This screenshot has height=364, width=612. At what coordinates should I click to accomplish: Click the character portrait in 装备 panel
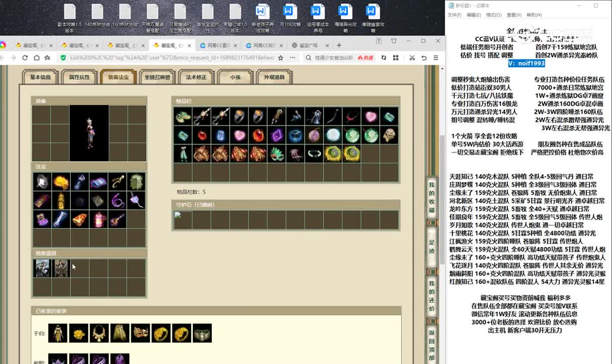(89, 133)
